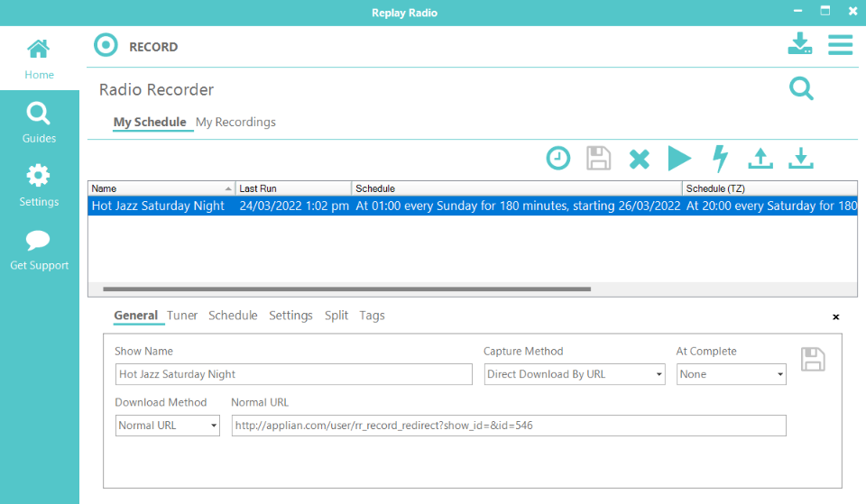
Task: Click the download arrow icon in toolbar
Action: 801,159
